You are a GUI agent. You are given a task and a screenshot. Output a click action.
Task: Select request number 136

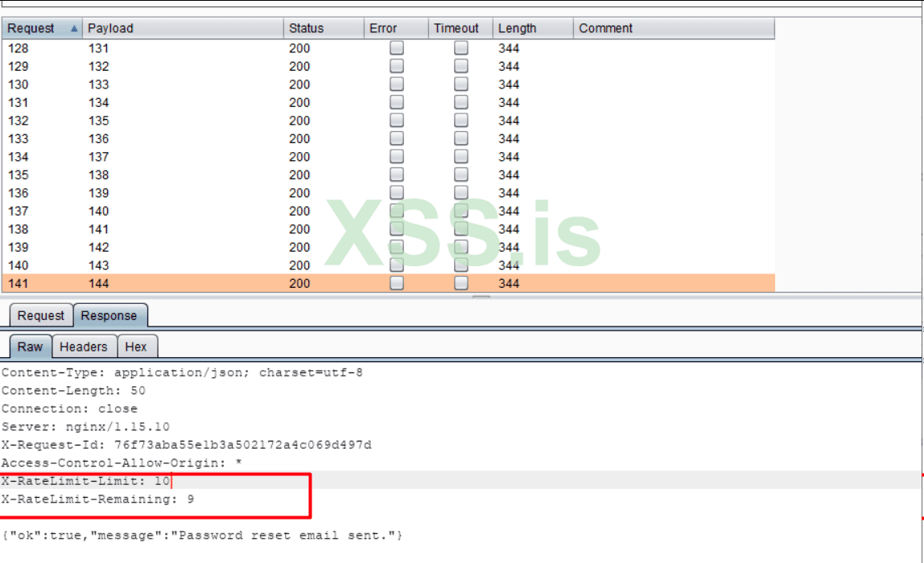click(x=19, y=193)
